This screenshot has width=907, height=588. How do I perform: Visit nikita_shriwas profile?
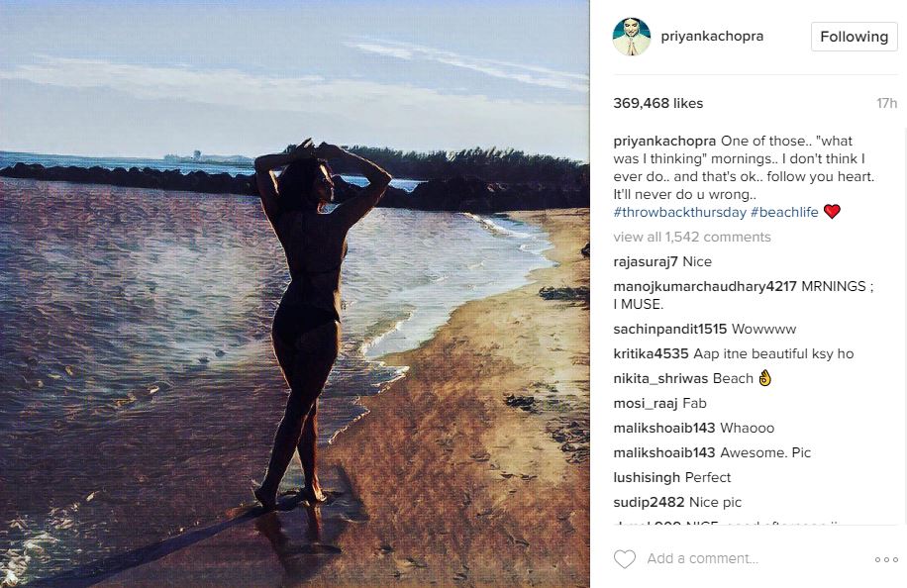(660, 379)
